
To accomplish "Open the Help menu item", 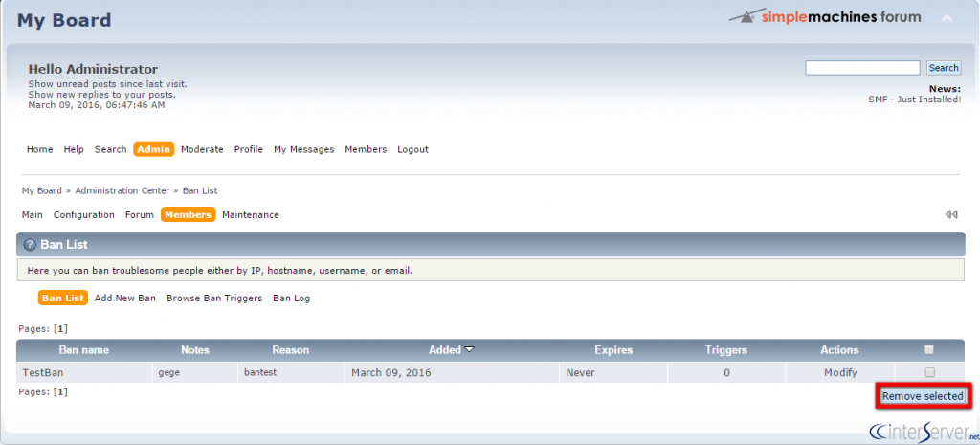I will pos(74,149).
